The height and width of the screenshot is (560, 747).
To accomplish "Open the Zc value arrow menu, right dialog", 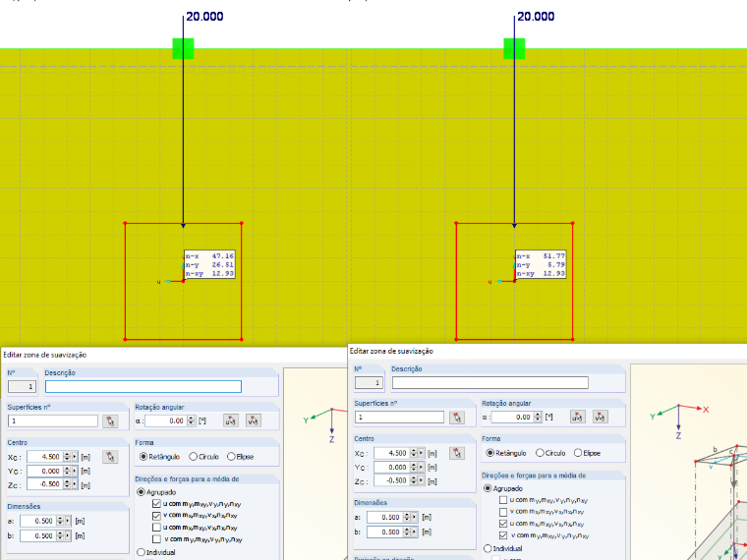I will 421,480.
